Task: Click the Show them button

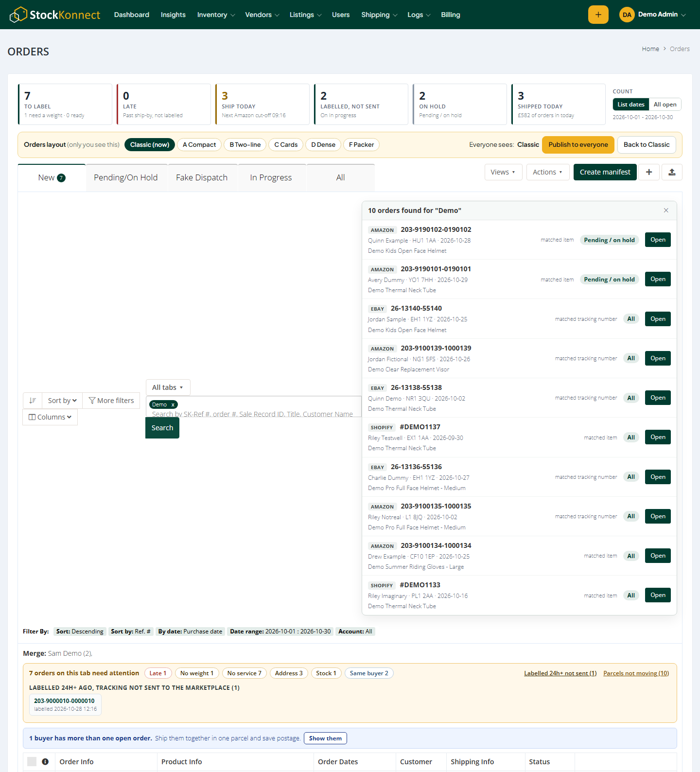Action: (325, 738)
